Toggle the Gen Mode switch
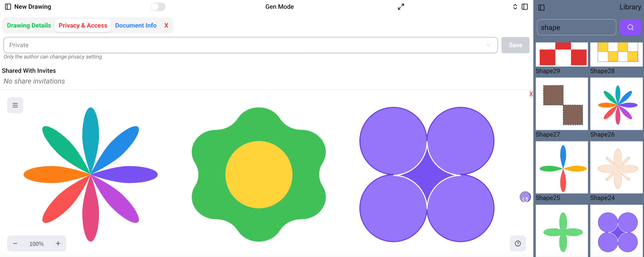 (x=158, y=7)
